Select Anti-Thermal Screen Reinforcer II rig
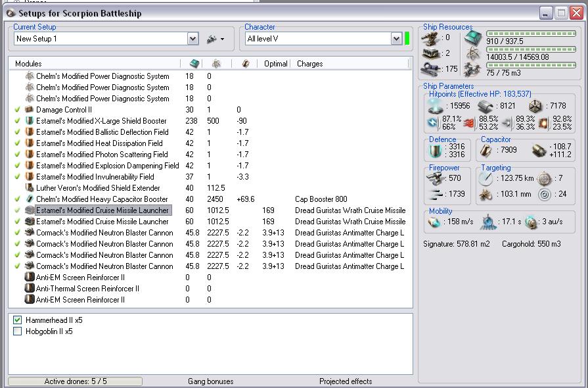This screenshot has width=588, height=388. pos(87,289)
